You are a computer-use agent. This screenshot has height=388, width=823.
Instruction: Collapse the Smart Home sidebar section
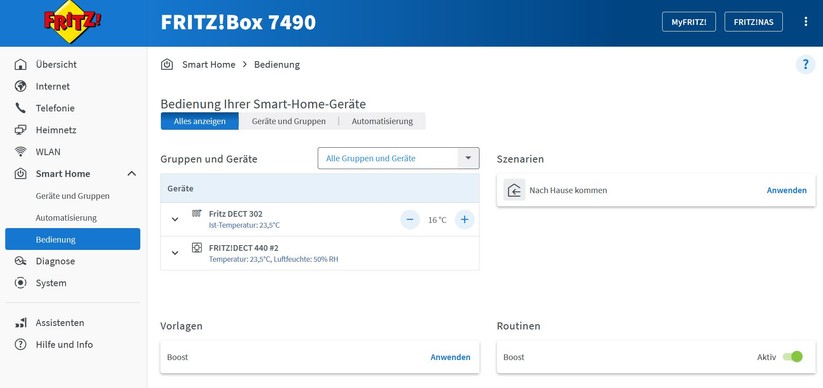click(x=132, y=174)
